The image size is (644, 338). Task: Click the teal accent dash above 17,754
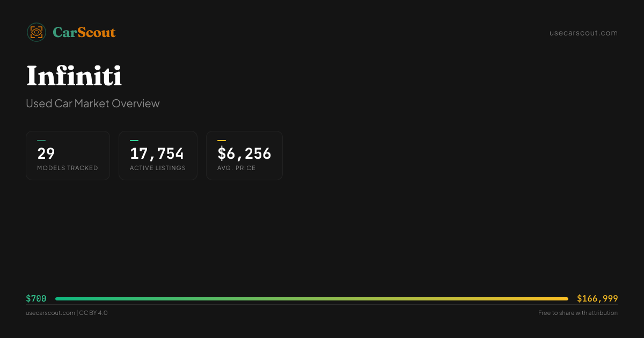[134, 141]
